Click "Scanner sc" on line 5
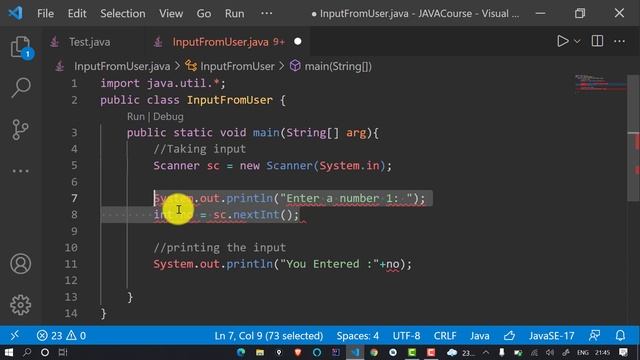The width and height of the screenshot is (640, 360). pyautogui.click(x=186, y=166)
